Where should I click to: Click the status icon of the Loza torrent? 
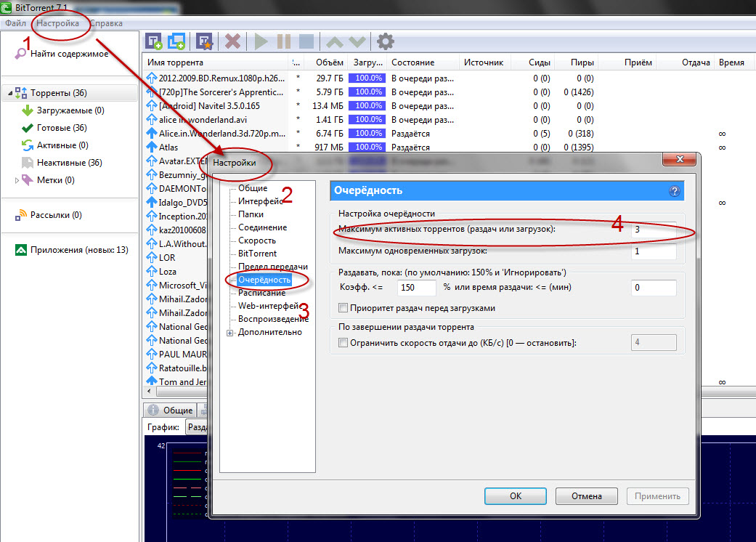click(x=152, y=271)
